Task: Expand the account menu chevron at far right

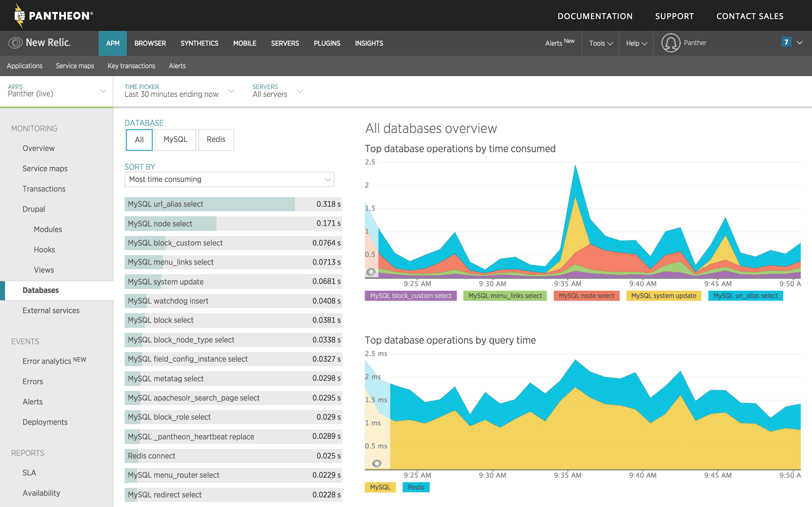Action: [x=800, y=43]
